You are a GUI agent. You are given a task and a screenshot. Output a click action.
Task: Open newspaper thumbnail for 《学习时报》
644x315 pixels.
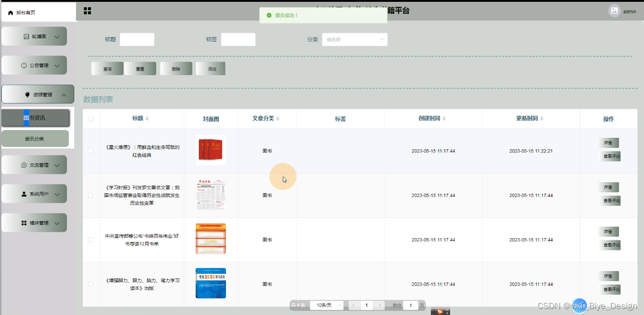tap(211, 195)
